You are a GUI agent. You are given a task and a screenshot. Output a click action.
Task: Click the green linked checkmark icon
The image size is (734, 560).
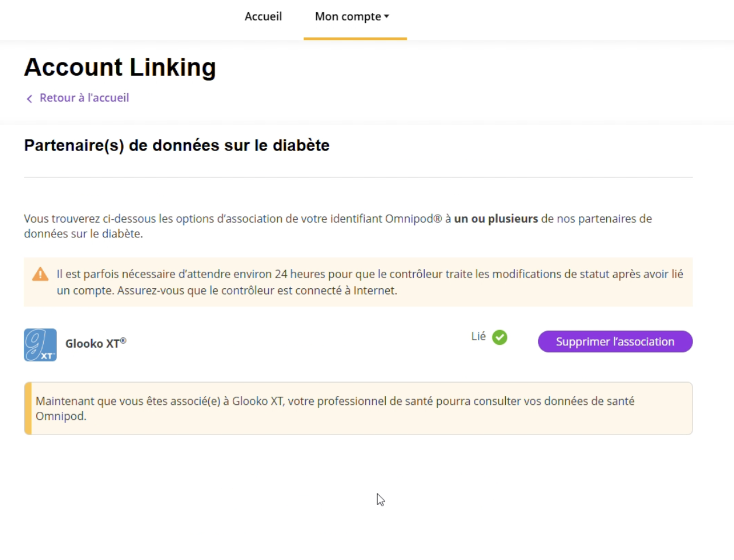point(500,337)
